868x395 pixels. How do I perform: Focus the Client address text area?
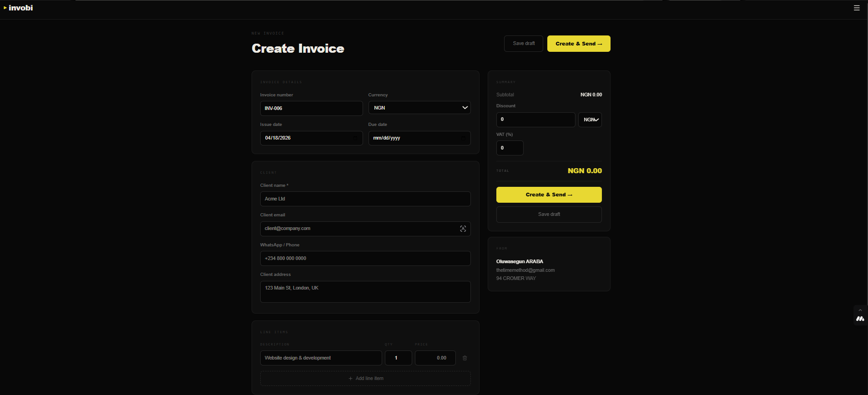[x=365, y=292]
